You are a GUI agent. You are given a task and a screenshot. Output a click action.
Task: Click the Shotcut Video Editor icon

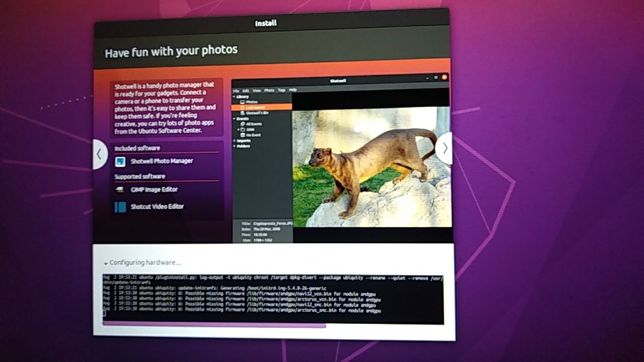[x=120, y=207]
